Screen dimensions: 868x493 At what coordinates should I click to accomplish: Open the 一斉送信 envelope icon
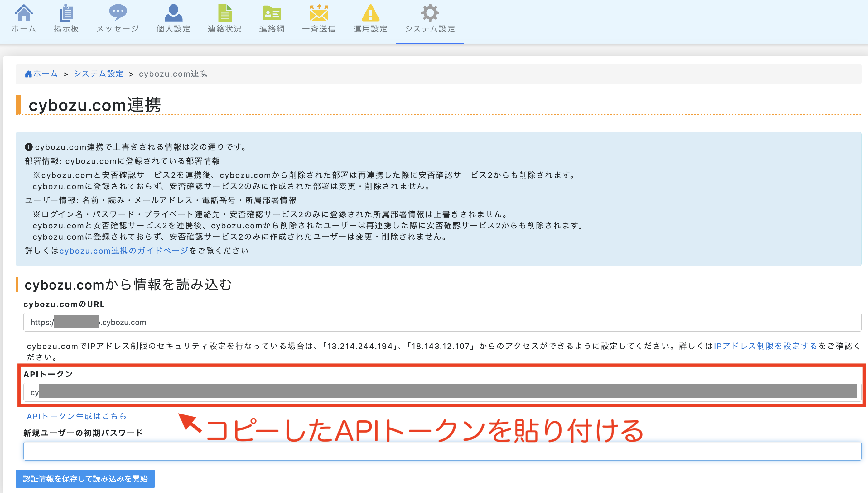(x=319, y=13)
